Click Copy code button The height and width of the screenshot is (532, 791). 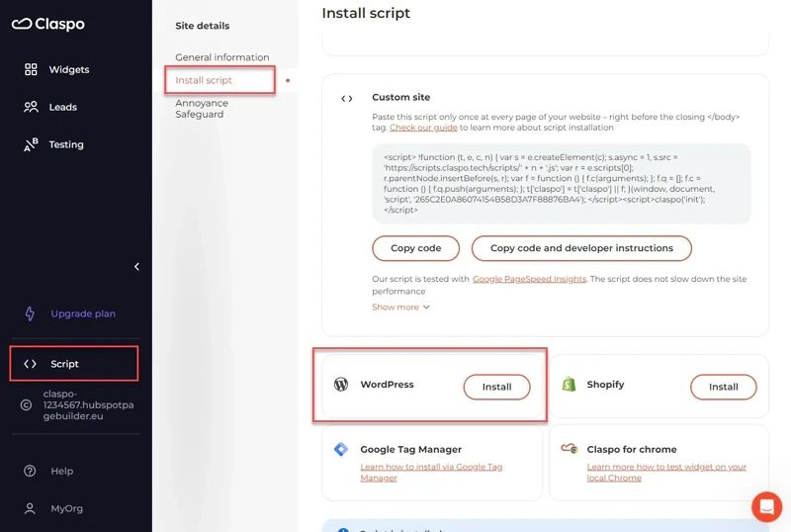coord(415,248)
